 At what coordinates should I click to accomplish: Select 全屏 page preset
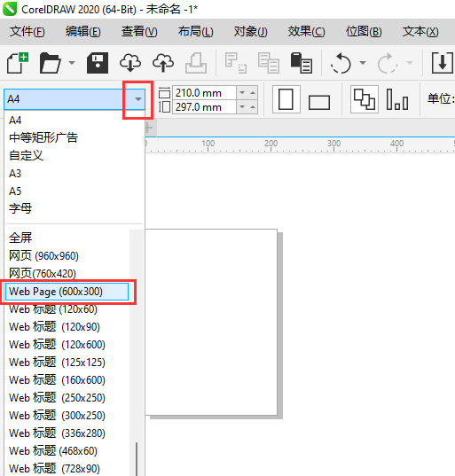[67, 238]
